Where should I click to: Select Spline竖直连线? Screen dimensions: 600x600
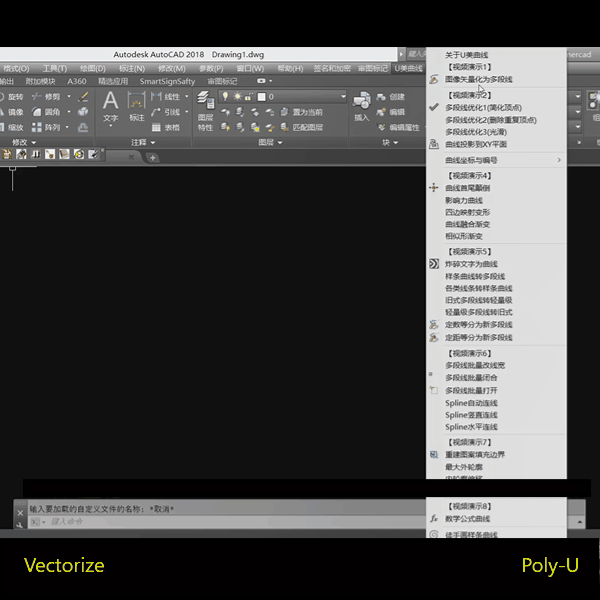click(x=471, y=415)
